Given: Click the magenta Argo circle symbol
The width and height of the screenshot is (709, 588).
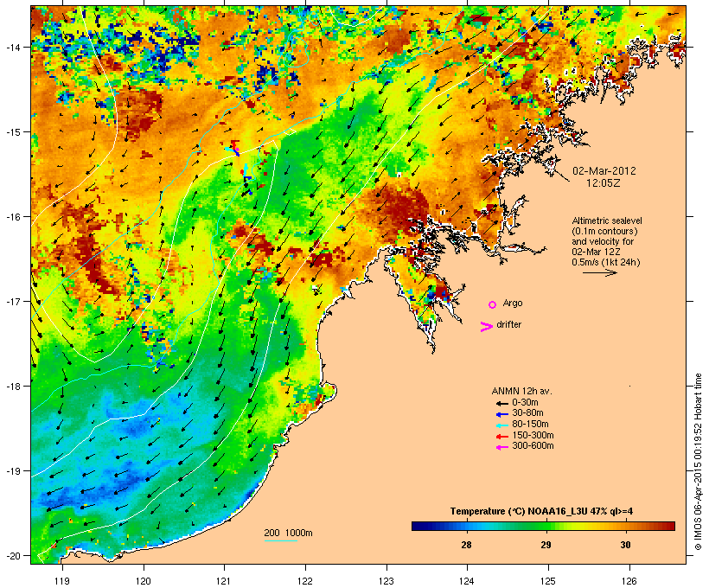Looking at the screenshot, I should click(x=493, y=305).
